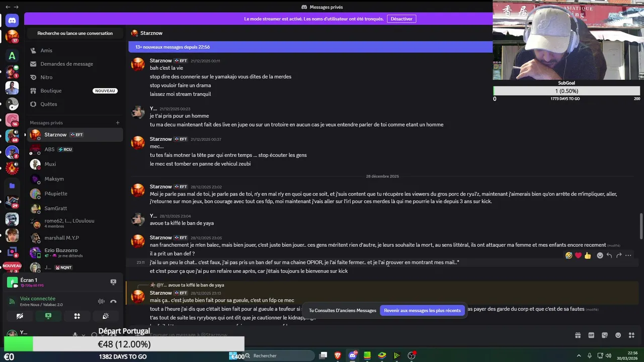Screen dimensions: 644x362
Task: Click the Désactiver streamer mode button
Action: [401, 19]
